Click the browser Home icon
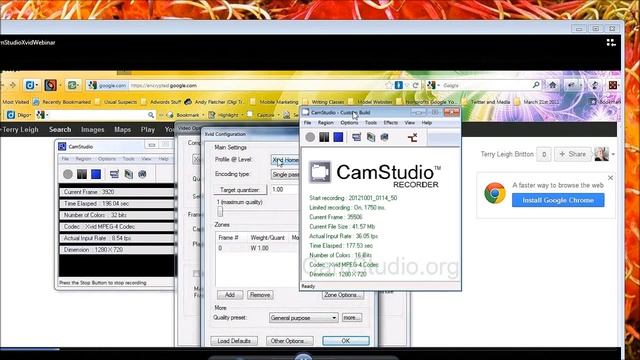The width and height of the screenshot is (640, 360). (x=553, y=85)
